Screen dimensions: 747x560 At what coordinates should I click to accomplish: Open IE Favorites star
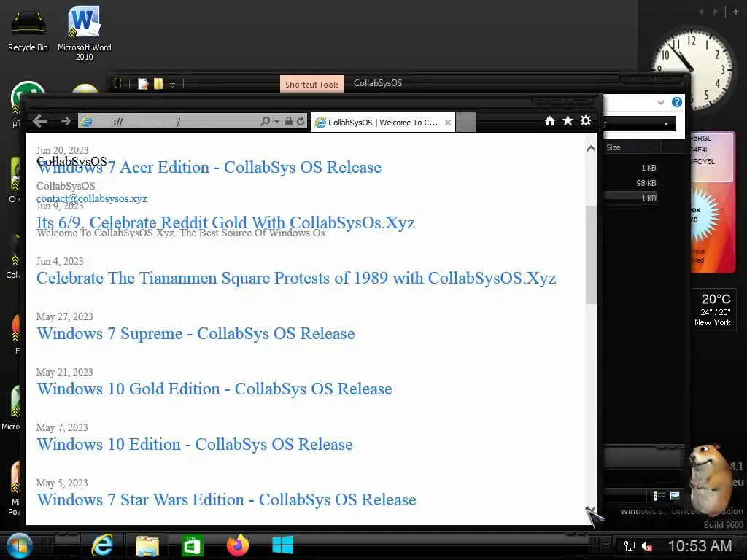coord(568,121)
